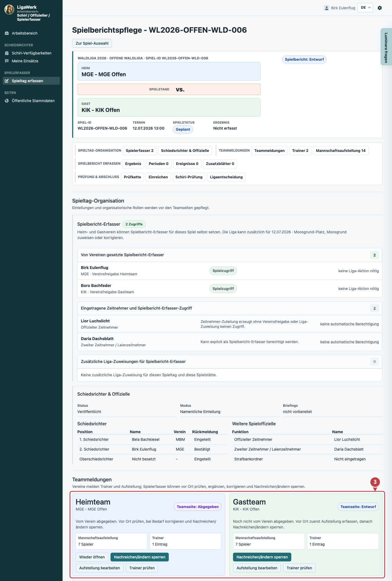Open the Mannschaftsaufstellung 14 tab
Viewport: 392px width, 581px height.
[341, 151]
